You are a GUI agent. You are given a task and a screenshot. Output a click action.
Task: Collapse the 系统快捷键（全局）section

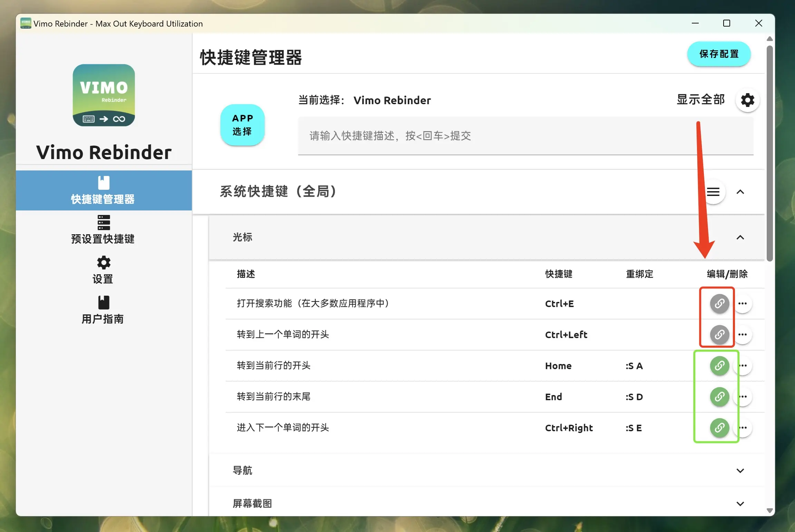[x=740, y=192]
